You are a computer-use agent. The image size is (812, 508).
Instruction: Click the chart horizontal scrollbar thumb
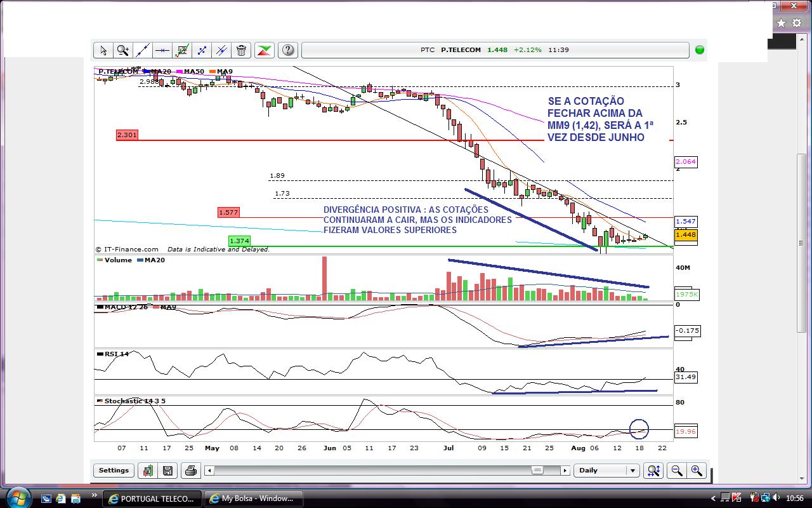(537, 471)
